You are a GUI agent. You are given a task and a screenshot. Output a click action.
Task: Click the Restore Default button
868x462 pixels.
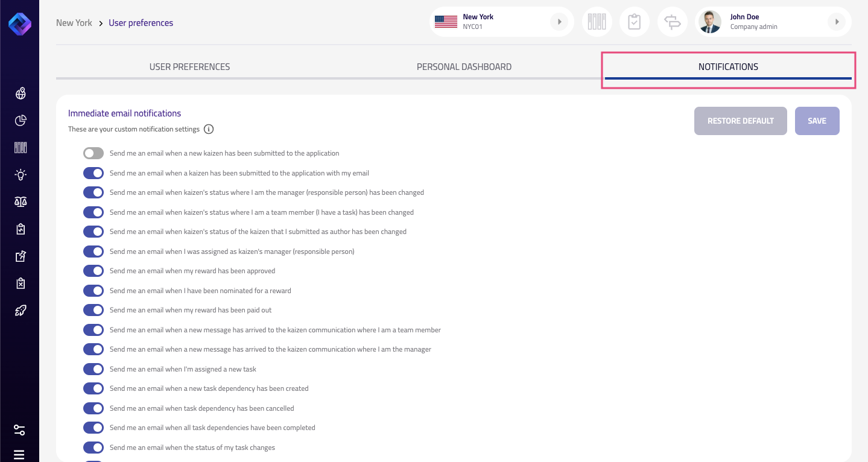tap(741, 121)
